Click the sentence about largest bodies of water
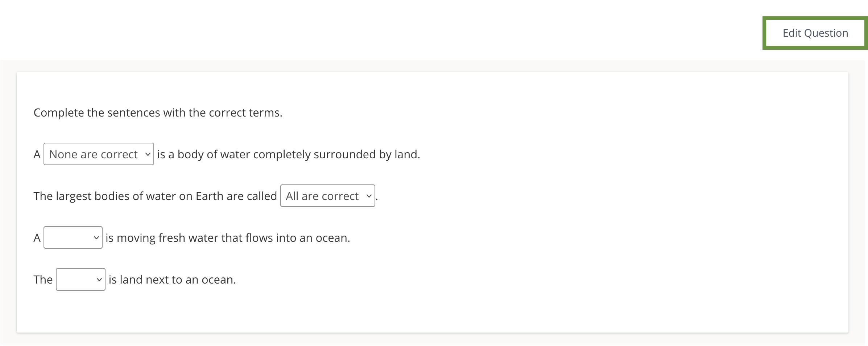This screenshot has width=868, height=346. coord(155,196)
